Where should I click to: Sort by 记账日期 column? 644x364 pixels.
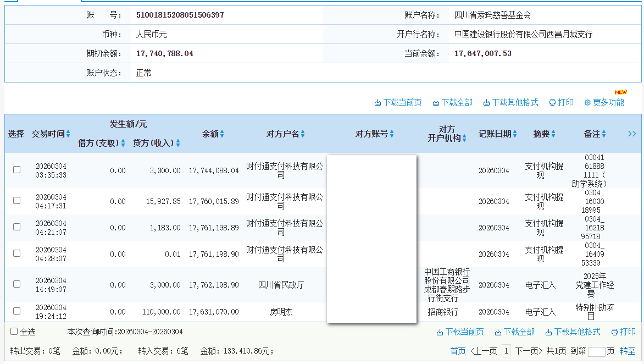coord(514,134)
